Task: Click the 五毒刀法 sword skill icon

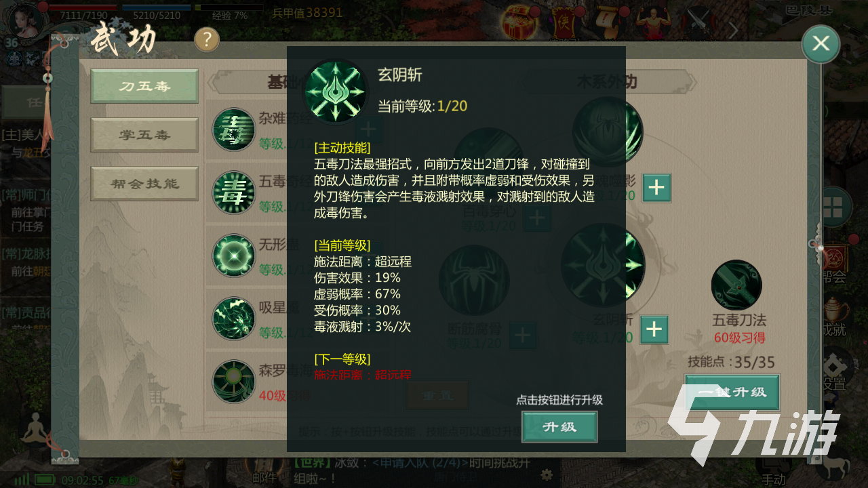Action: tap(736, 285)
